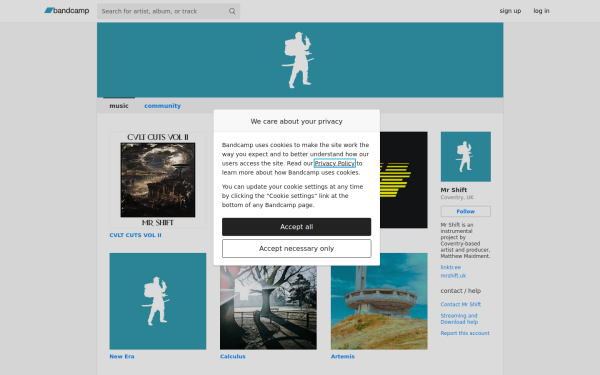Select the music tab
Viewport: 600px width, 375px height.
tap(119, 106)
